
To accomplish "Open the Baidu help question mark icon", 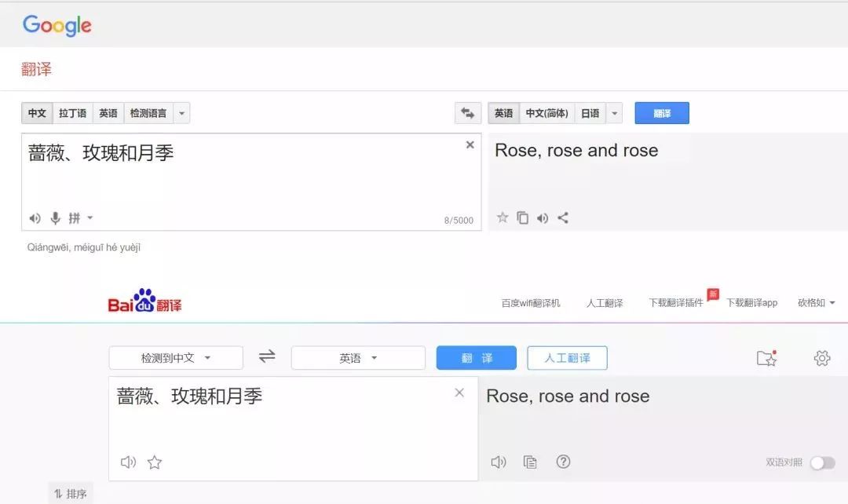I will (x=564, y=462).
